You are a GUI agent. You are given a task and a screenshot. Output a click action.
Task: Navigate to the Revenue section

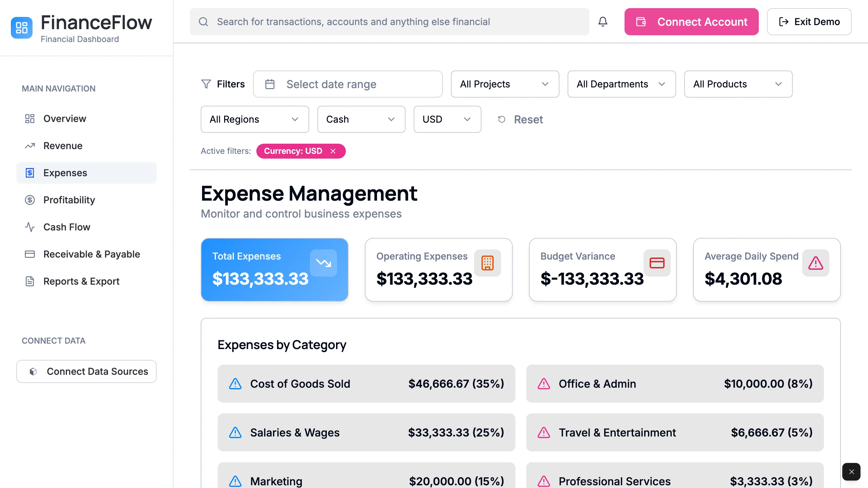[x=63, y=146]
